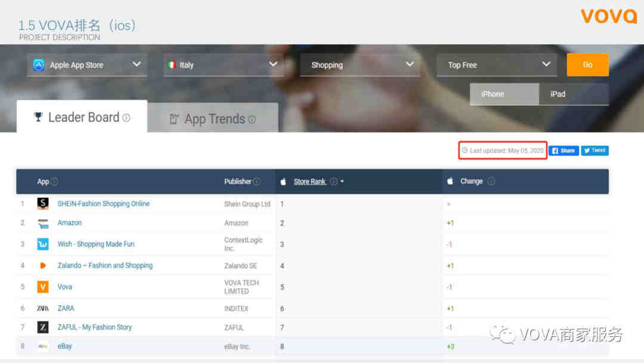Image resolution: width=644 pixels, height=363 pixels.
Task: Open the Vova app link
Action: pos(64,287)
